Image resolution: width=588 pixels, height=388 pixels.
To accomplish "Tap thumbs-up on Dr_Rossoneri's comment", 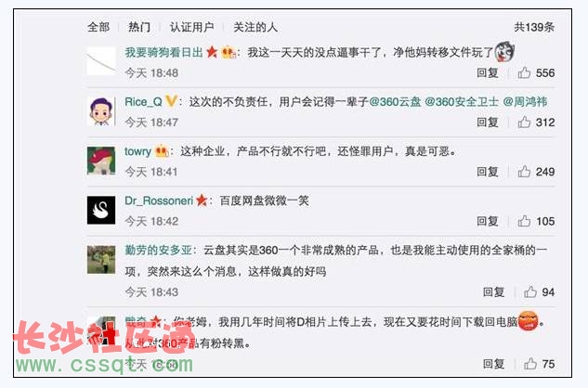I will pyautogui.click(x=524, y=221).
